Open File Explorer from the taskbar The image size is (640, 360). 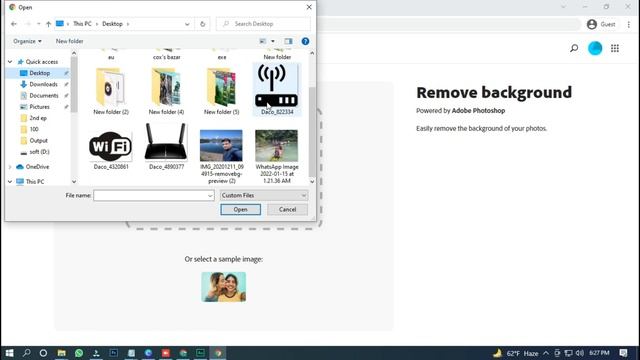pyautogui.click(x=61, y=353)
